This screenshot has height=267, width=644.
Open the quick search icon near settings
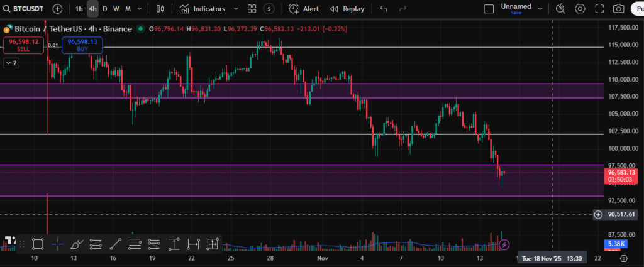pos(562,9)
